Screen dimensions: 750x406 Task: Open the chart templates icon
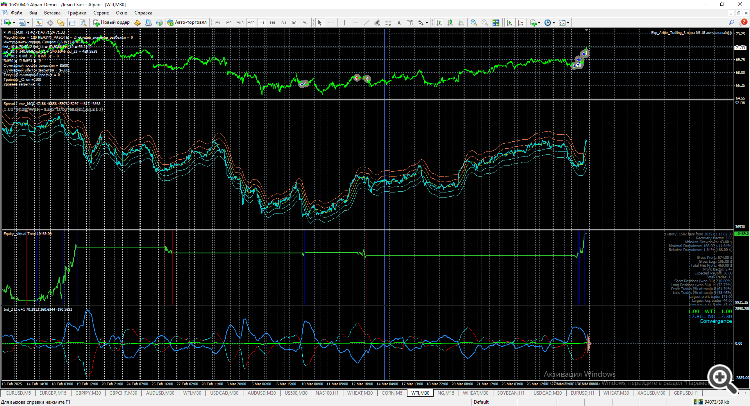point(562,22)
